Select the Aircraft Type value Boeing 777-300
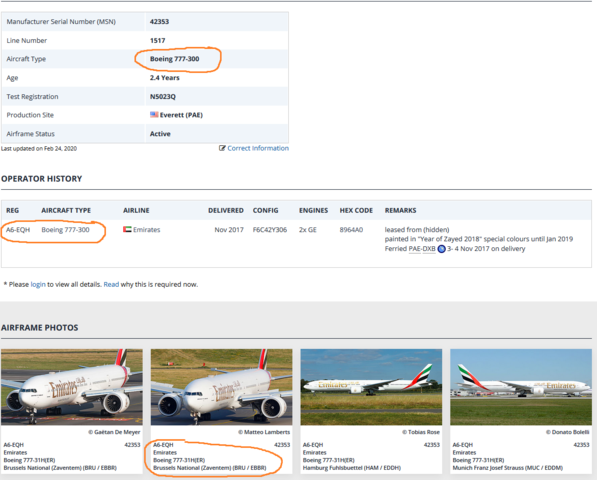Image resolution: width=597 pixels, height=480 pixels. pos(174,59)
